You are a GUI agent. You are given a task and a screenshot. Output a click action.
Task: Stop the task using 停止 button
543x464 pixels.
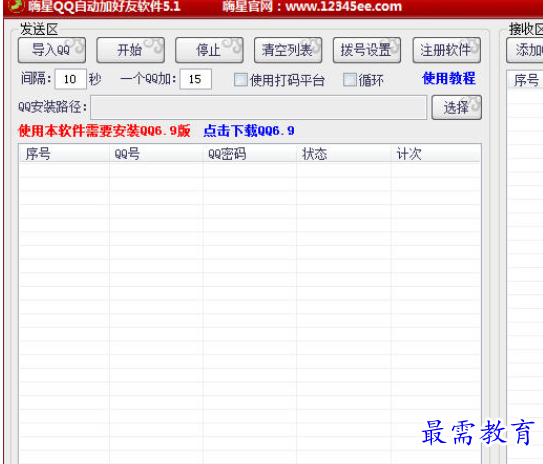click(209, 50)
